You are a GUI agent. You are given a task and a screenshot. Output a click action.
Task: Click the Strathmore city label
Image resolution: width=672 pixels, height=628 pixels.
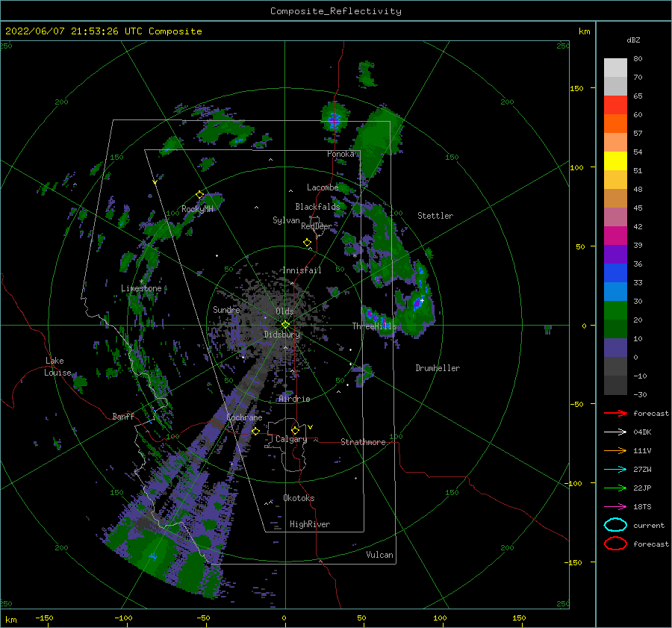point(363,442)
